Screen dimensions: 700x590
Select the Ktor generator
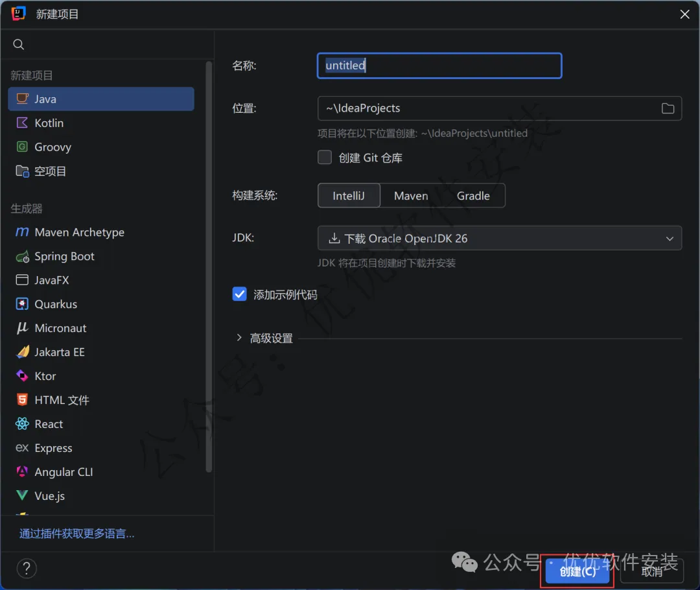tap(101, 376)
